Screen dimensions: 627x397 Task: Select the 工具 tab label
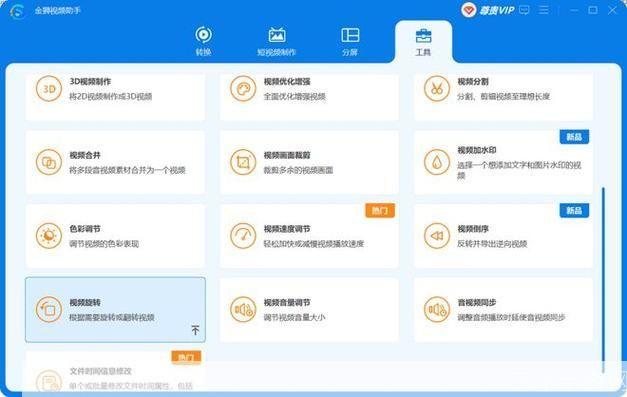(423, 52)
